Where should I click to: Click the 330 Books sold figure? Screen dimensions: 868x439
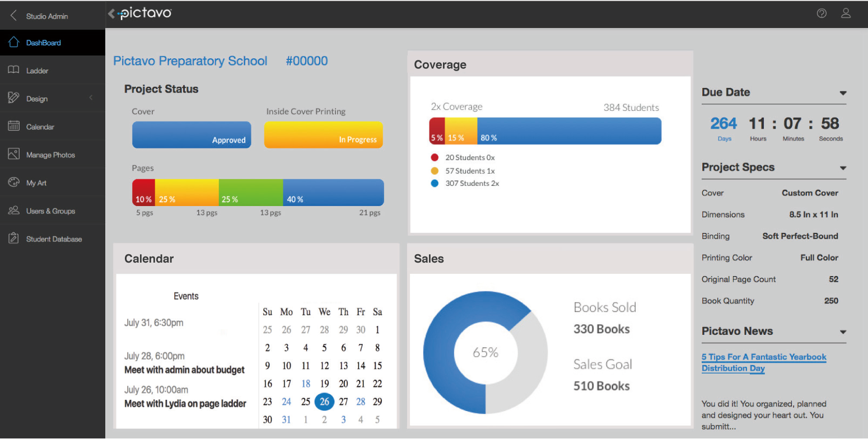(x=601, y=329)
